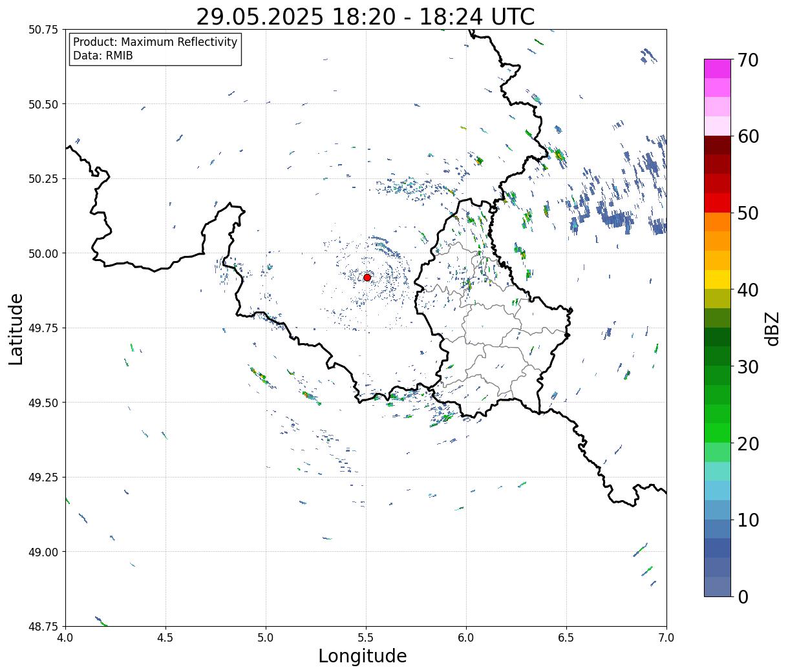Click the red radar location marker
The image size is (788, 672).
click(x=367, y=277)
